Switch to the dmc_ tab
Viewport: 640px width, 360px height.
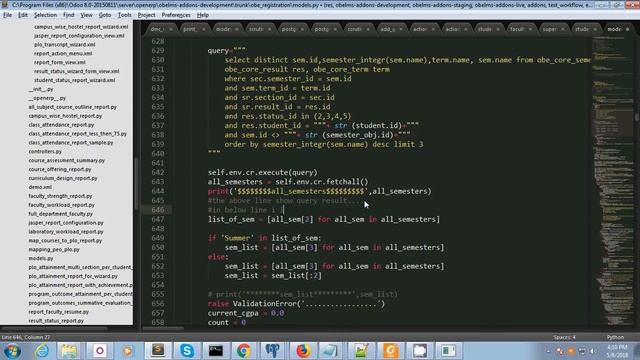coord(157,29)
